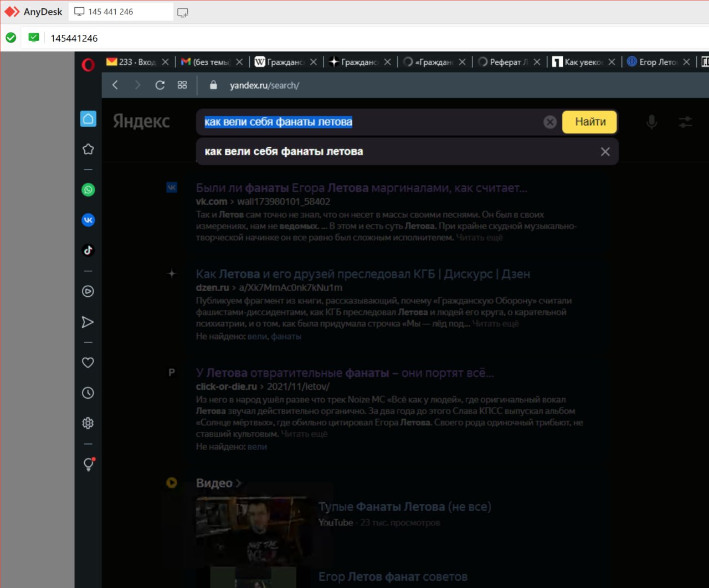
Task: Open the Opera sidebar home icon
Action: click(88, 118)
